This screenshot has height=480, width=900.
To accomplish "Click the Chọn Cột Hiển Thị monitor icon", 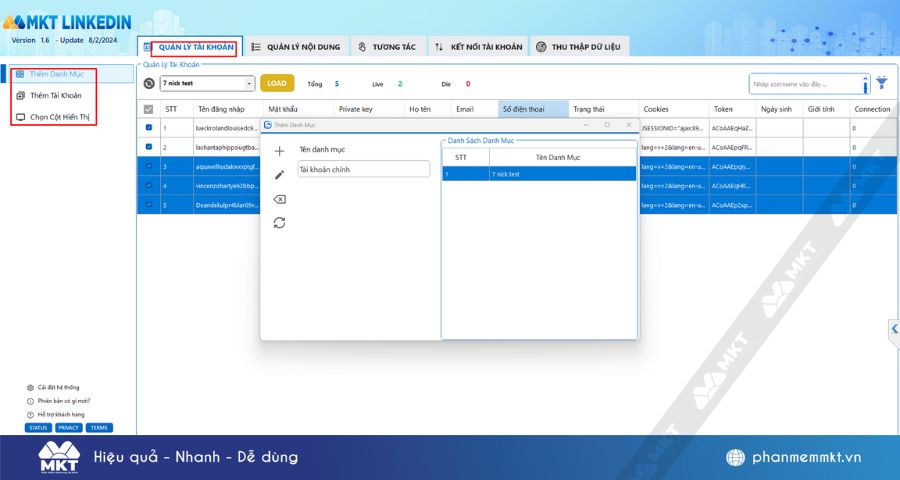I will 21,117.
